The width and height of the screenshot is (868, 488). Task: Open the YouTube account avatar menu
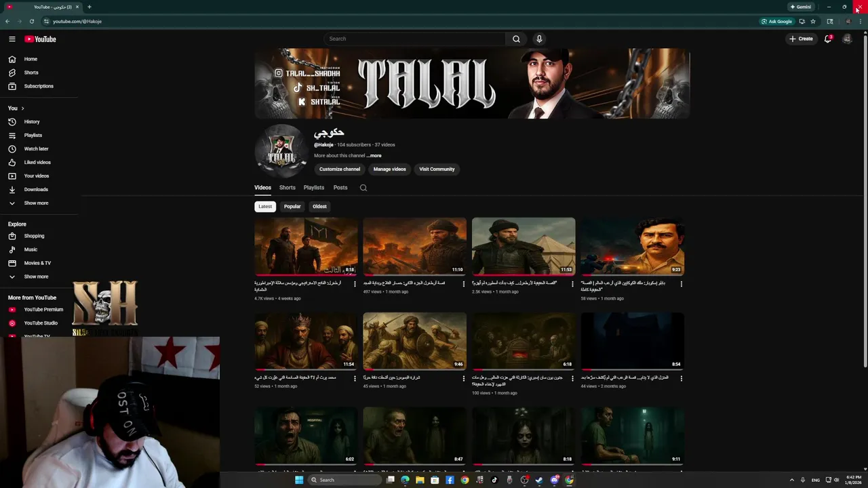[847, 39]
